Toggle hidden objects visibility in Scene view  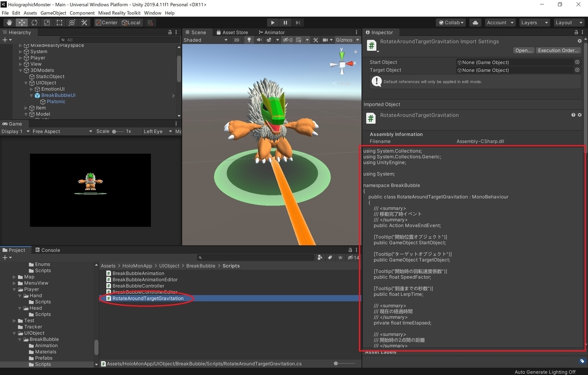coord(288,40)
